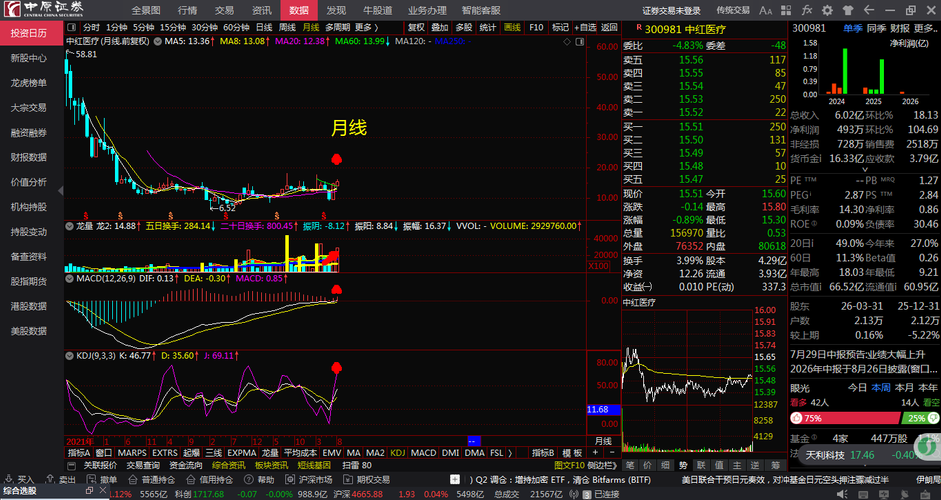Toggle the indicator dropdown beside 中红医疗 chart title
The height and width of the screenshot is (500, 941).
click(158, 41)
